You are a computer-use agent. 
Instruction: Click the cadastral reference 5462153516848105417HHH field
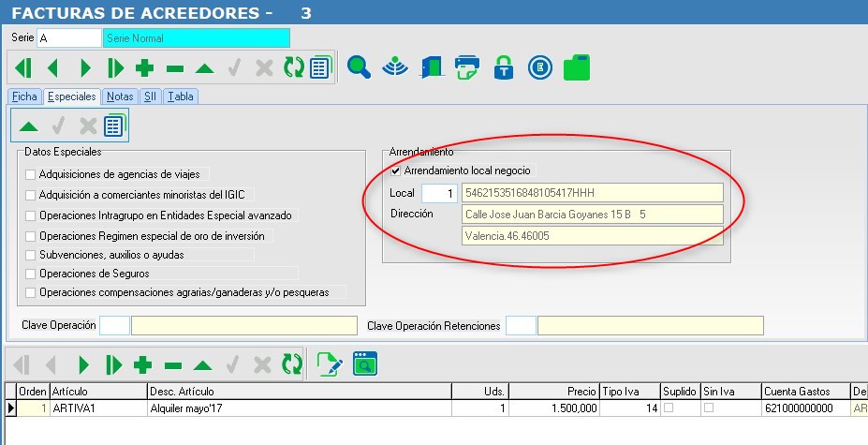(593, 193)
